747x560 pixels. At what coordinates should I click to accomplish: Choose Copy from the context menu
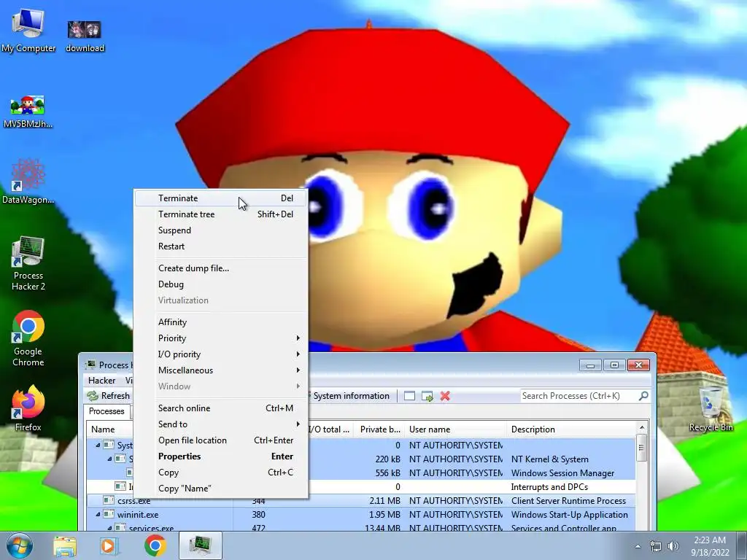coord(221,472)
